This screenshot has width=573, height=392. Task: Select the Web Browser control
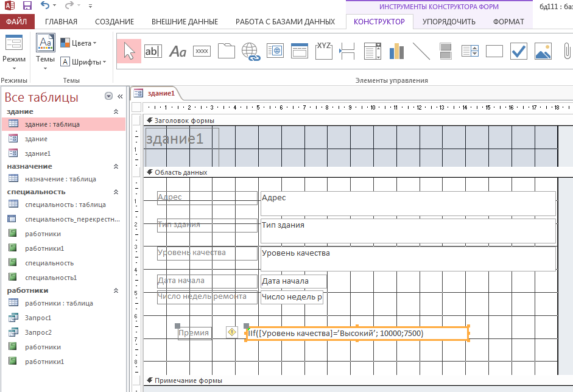(275, 51)
